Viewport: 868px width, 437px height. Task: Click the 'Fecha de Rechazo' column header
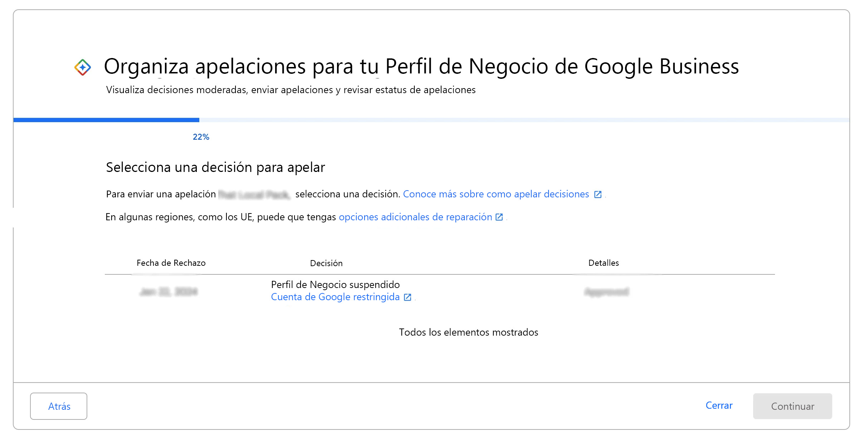coord(171,263)
